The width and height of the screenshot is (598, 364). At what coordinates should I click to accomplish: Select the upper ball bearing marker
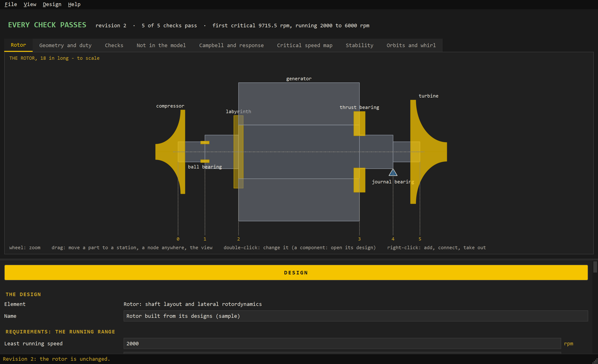(205, 143)
